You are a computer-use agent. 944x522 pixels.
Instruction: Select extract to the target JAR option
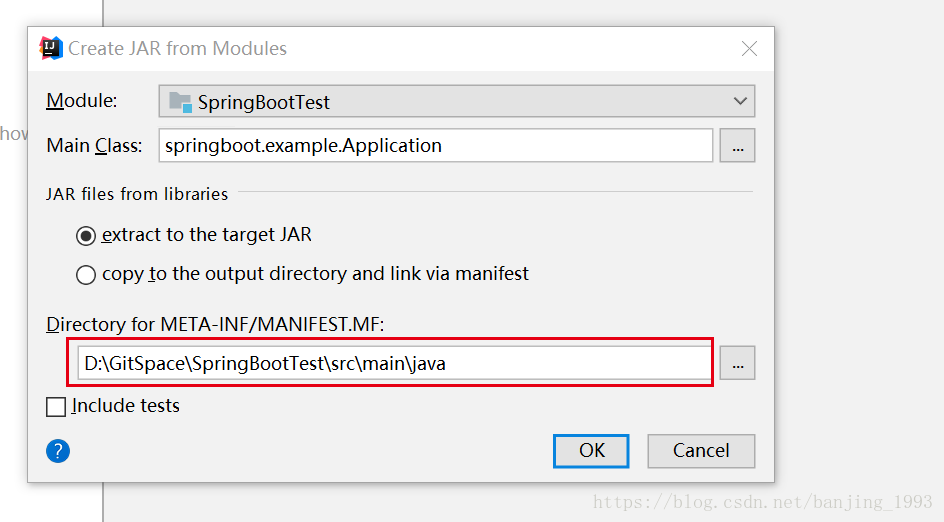tap(86, 236)
